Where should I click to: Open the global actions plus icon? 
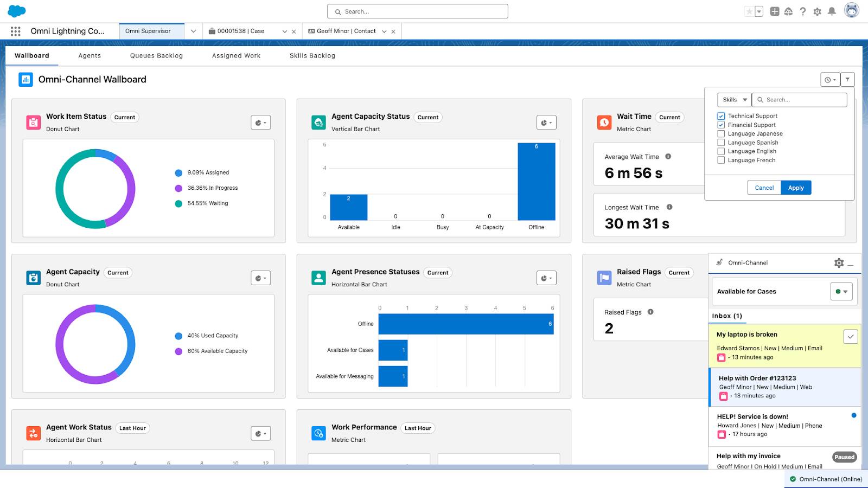[775, 11]
